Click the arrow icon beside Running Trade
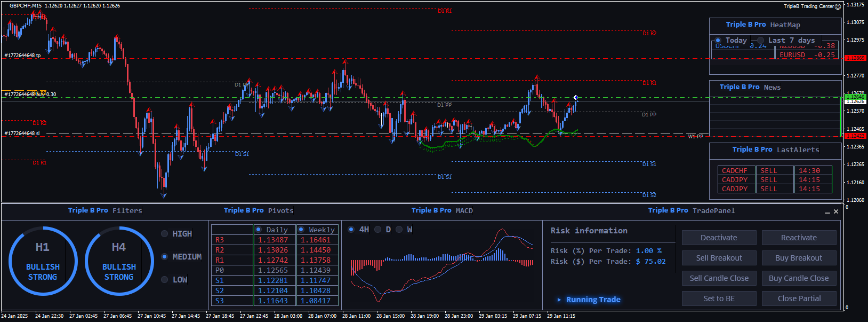The image size is (868, 322). (559, 300)
